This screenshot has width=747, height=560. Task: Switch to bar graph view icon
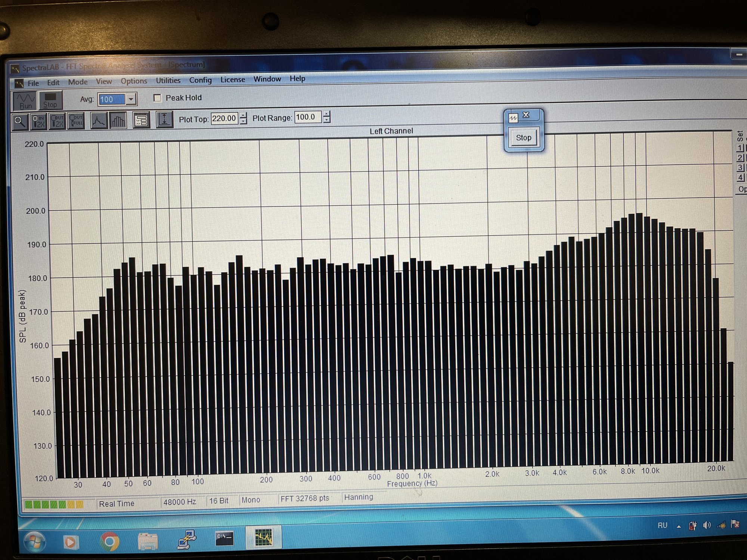[x=118, y=121]
